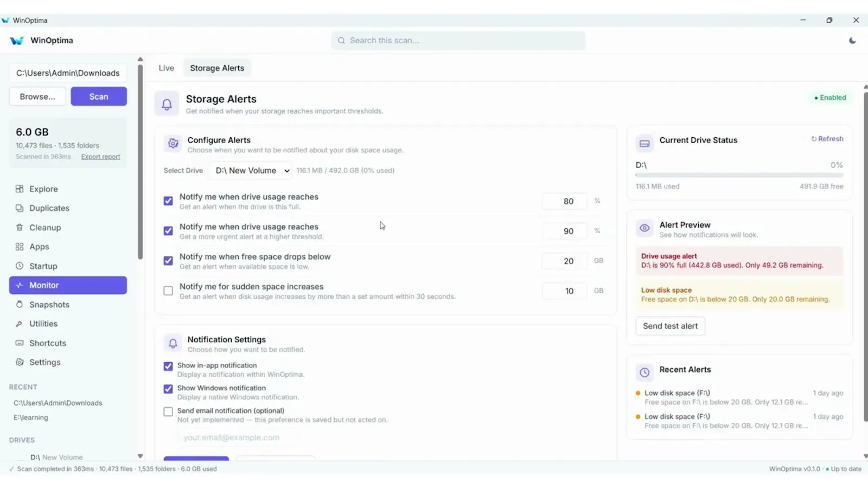Uncheck the free space drops below alert
The width and height of the screenshot is (868, 488).
coord(168,261)
